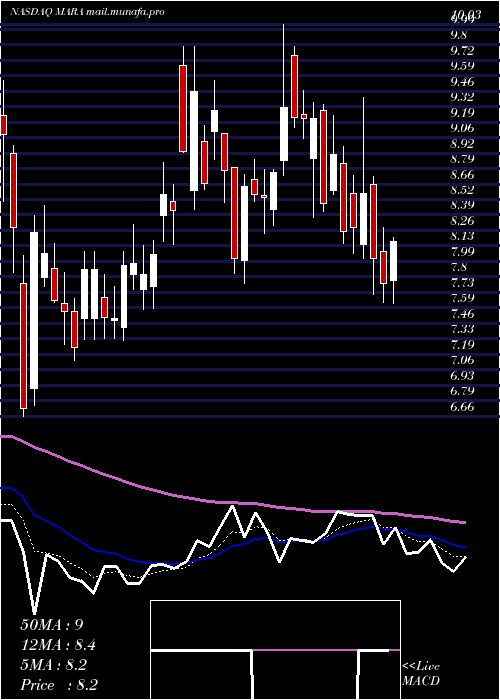Click the 50MA : 9 label
This screenshot has width=500, height=700.
(52, 625)
